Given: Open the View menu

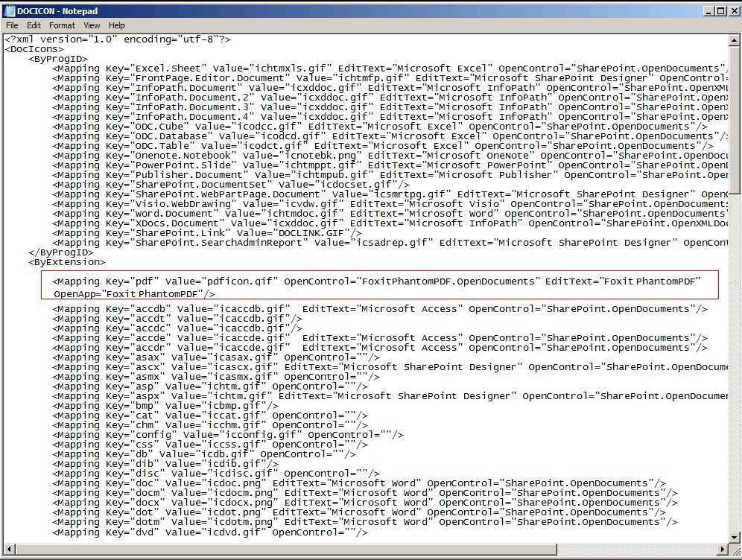Looking at the screenshot, I should tap(92, 25).
